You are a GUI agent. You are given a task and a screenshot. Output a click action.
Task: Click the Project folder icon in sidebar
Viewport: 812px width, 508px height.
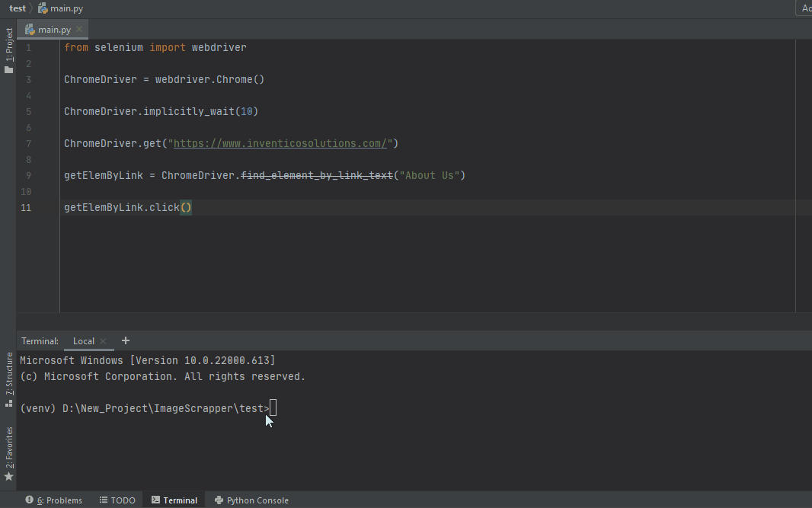click(9, 69)
